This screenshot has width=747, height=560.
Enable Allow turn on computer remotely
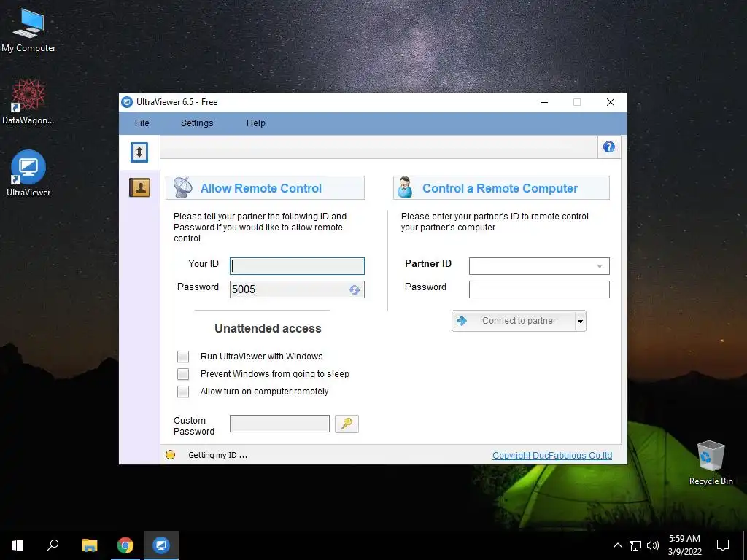point(183,392)
